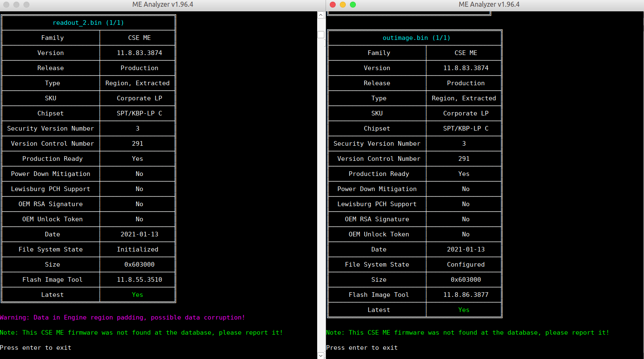The height and width of the screenshot is (359, 644).
Task: Maximize the right ME Analyzer window with green button
Action: 353,5
